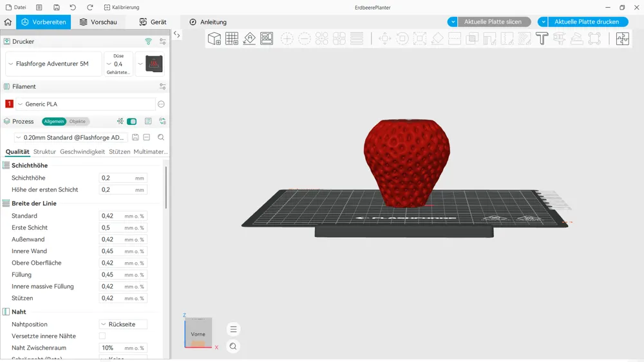Image resolution: width=644 pixels, height=362 pixels.
Task: Click the Add cube/model icon
Action: pos(214,39)
